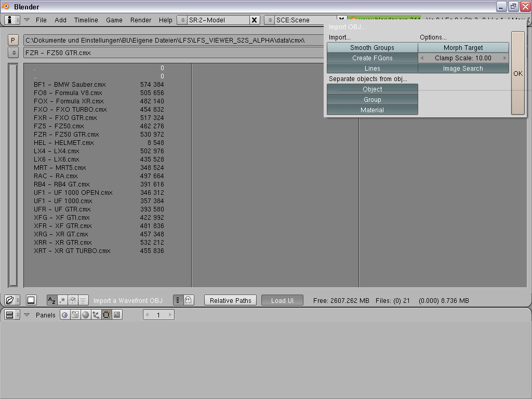Select file MRT – MRT5.cmx
532x399 pixels.
pyautogui.click(x=99, y=168)
